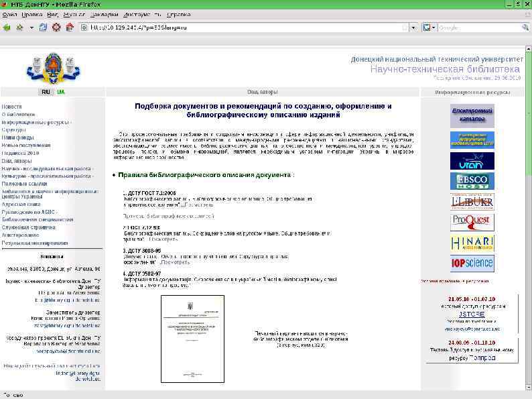The image size is (532, 399).
Task: Open the ДСТУ 3582-97 document cover thumbnail
Action: coord(192,339)
